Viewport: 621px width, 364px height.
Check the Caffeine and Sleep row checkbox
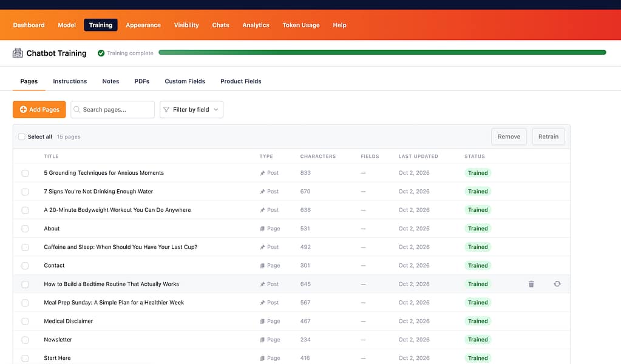pyautogui.click(x=25, y=248)
